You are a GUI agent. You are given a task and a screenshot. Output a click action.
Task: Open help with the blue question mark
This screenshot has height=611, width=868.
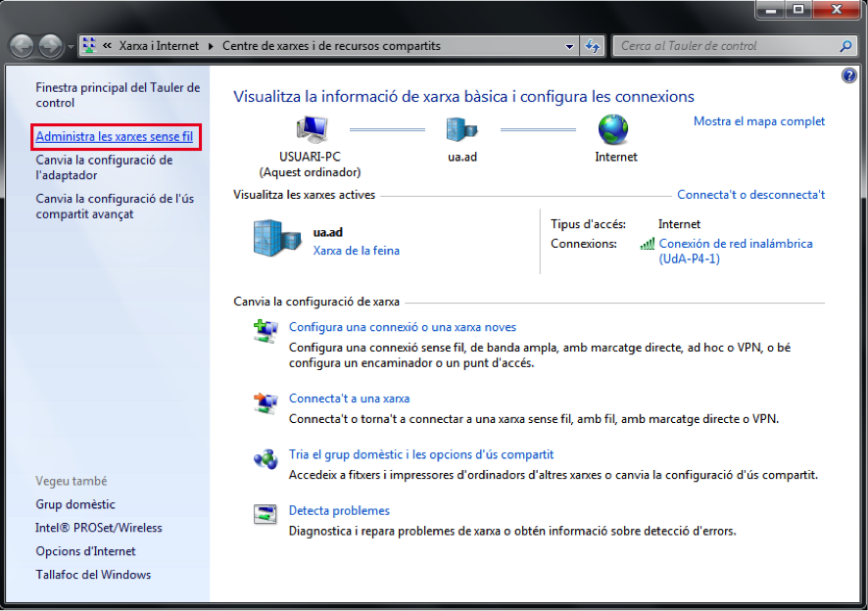tap(848, 75)
